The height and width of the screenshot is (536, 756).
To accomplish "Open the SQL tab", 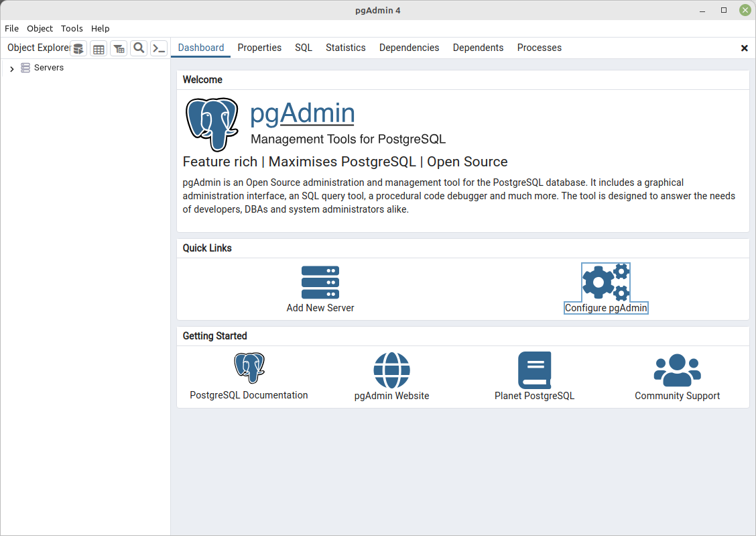I will tap(303, 48).
